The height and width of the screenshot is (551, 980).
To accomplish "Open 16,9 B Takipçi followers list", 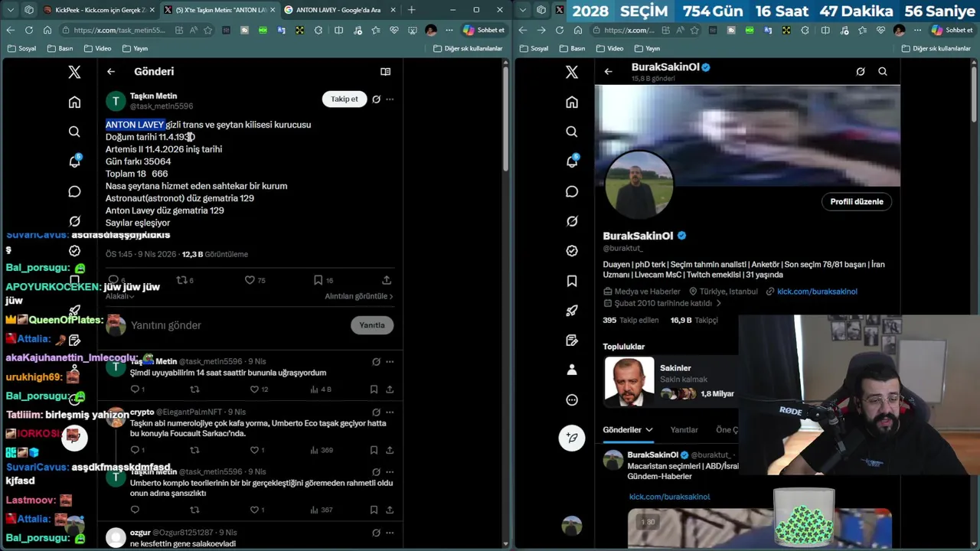I will pos(694,320).
